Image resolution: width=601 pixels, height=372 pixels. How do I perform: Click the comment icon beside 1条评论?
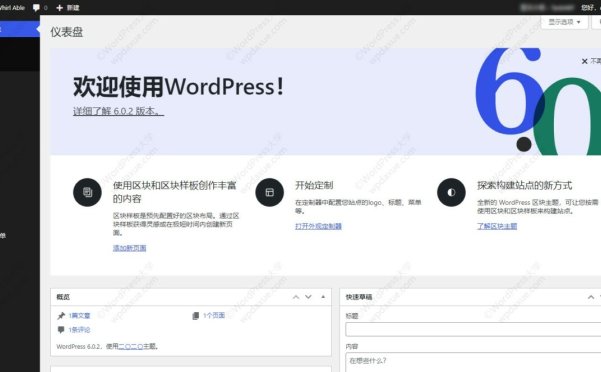[x=61, y=330]
